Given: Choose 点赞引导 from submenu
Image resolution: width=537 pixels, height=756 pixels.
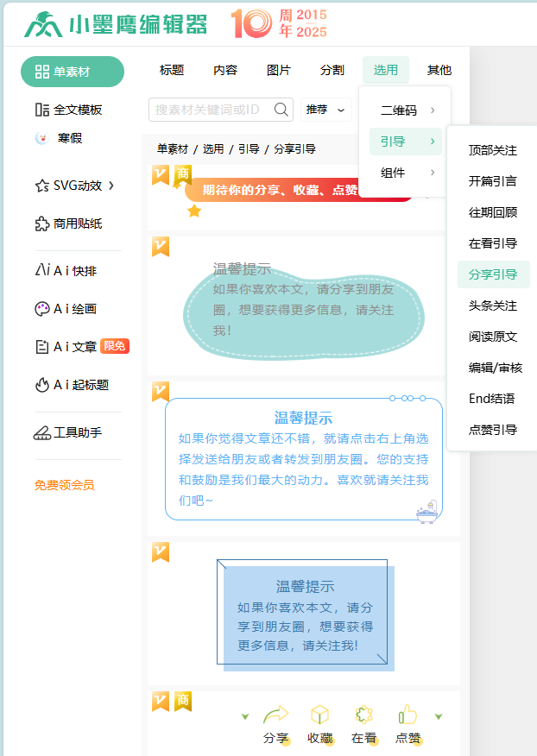Looking at the screenshot, I should [x=493, y=430].
